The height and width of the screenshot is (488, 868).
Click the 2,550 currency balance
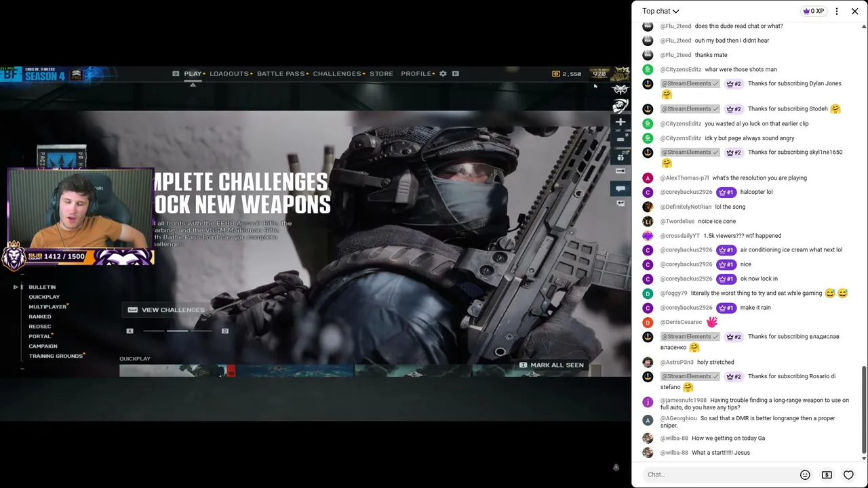coord(567,74)
